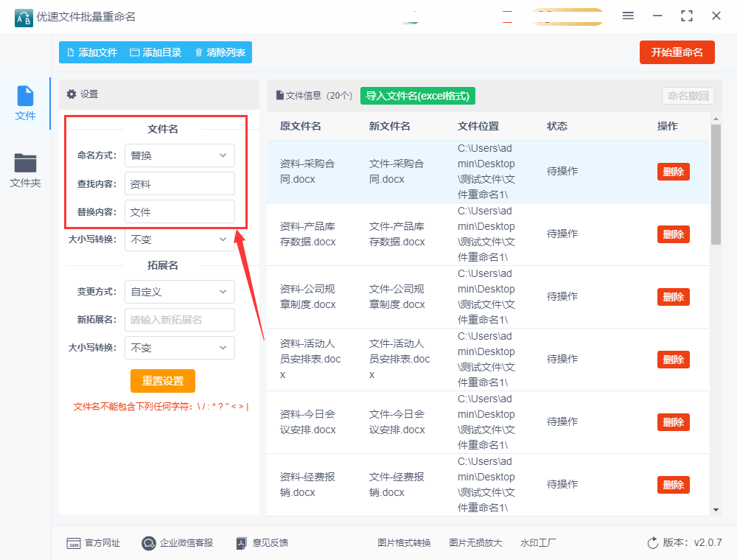Click the 原文件名 column header

[301, 126]
